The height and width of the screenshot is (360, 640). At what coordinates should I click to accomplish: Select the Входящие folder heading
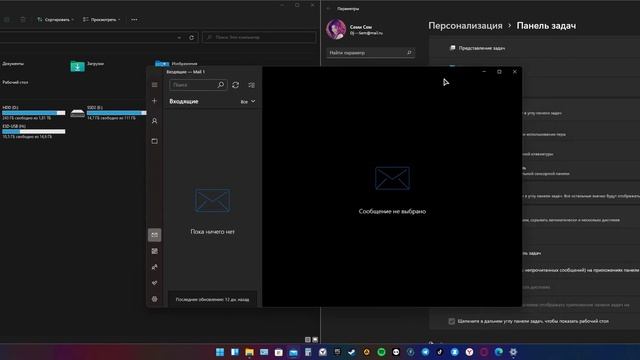184,101
